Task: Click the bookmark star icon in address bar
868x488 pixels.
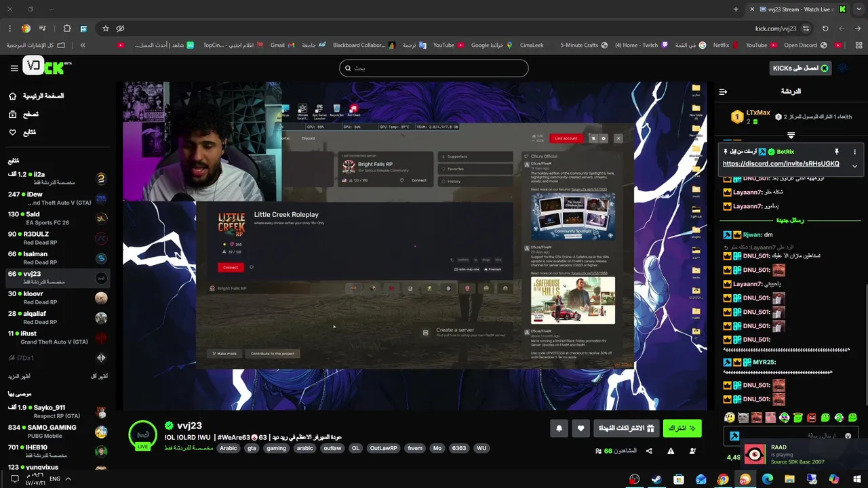Action: click(106, 28)
